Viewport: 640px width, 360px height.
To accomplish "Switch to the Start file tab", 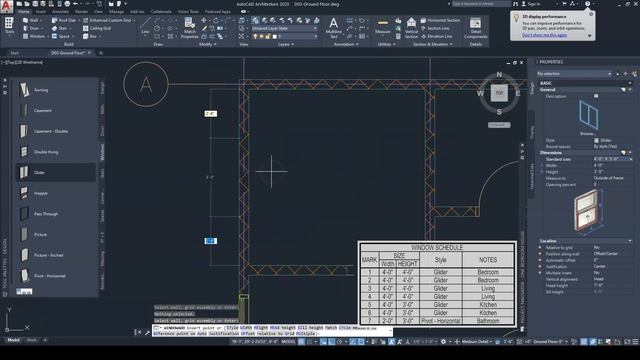I will [x=15, y=53].
